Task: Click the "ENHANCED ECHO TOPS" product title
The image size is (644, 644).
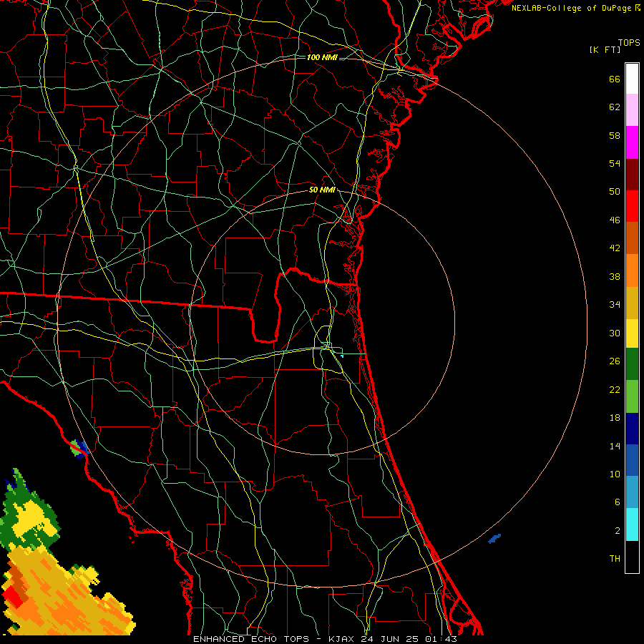Action: tap(251, 639)
